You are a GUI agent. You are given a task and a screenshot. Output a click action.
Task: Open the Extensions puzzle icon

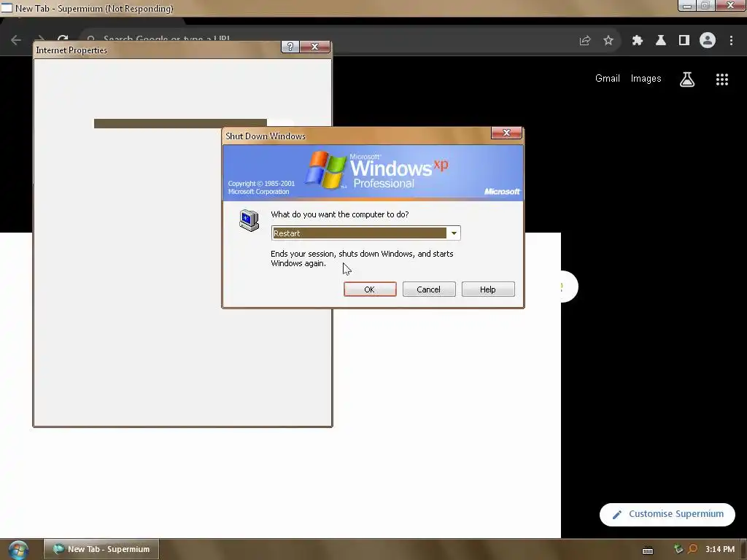(x=638, y=41)
